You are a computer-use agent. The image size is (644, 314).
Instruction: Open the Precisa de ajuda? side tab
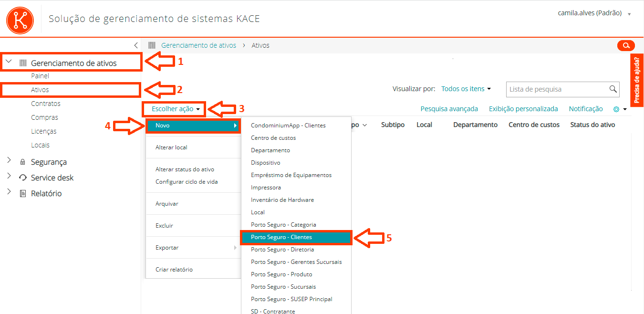coord(637,80)
